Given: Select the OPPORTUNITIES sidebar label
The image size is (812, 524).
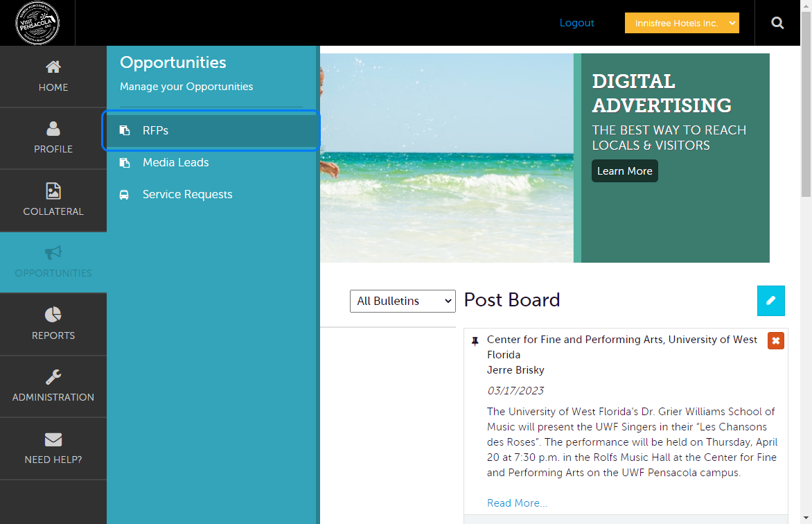Looking at the screenshot, I should [x=53, y=273].
